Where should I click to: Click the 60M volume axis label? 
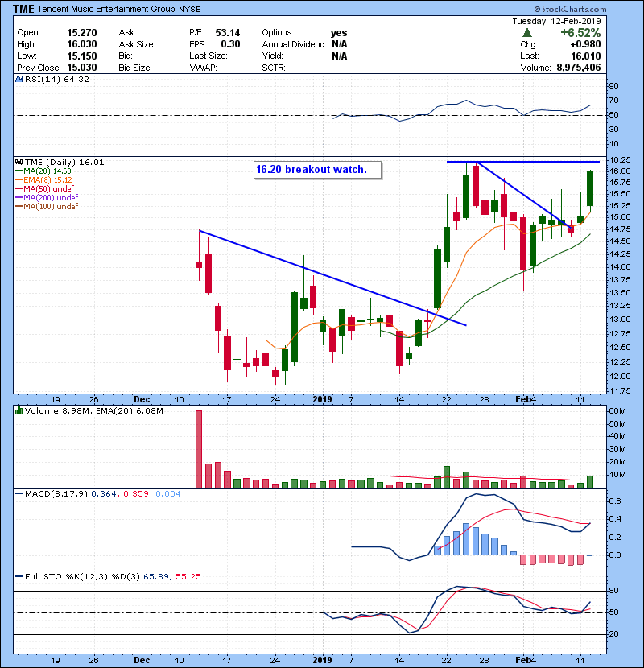pos(617,411)
